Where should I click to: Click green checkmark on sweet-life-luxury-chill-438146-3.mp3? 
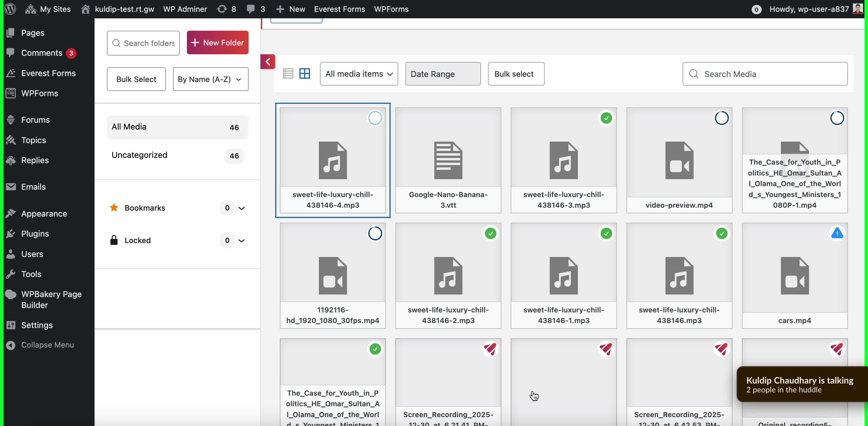tap(606, 118)
